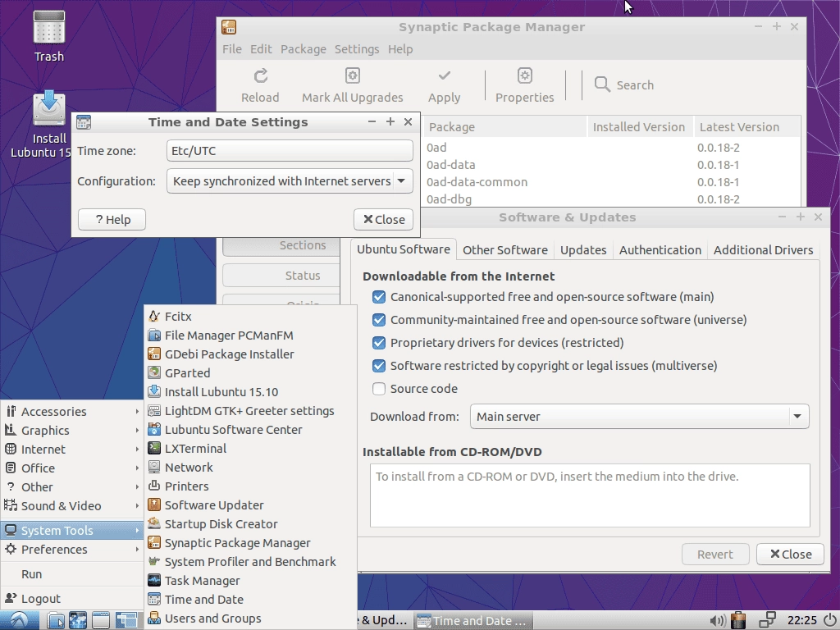Viewport: 840px width, 630px height.
Task: Click the Reload icon in Synaptic toolbar
Action: [260, 75]
